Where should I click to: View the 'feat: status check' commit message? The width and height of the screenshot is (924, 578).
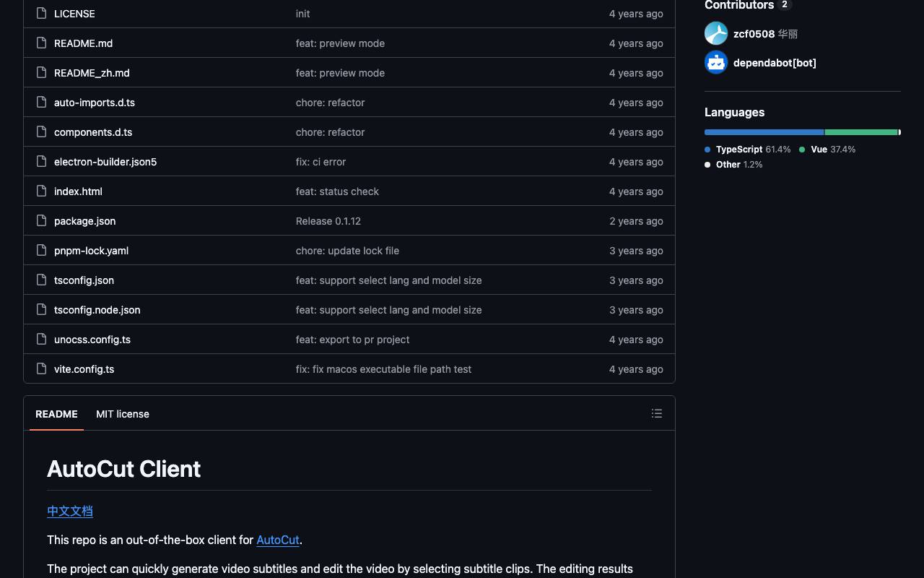point(337,191)
